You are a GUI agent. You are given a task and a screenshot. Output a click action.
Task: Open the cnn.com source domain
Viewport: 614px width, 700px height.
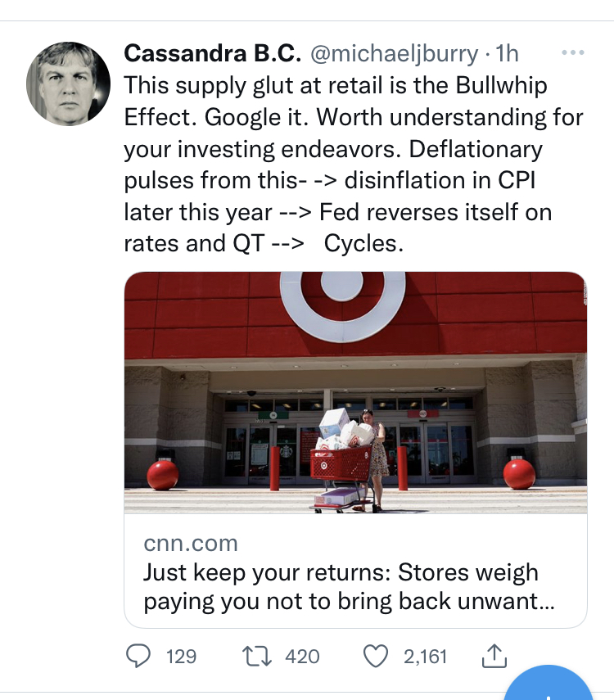pos(191,544)
